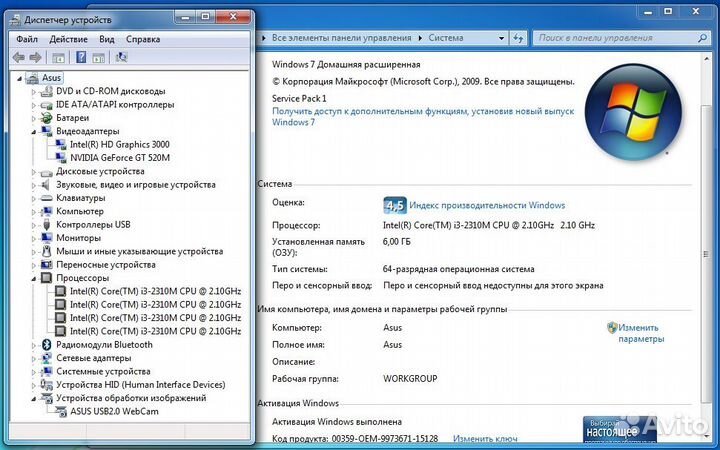Click the Scan for hardware changes icon
This screenshot has width=720, height=450.
122,58
